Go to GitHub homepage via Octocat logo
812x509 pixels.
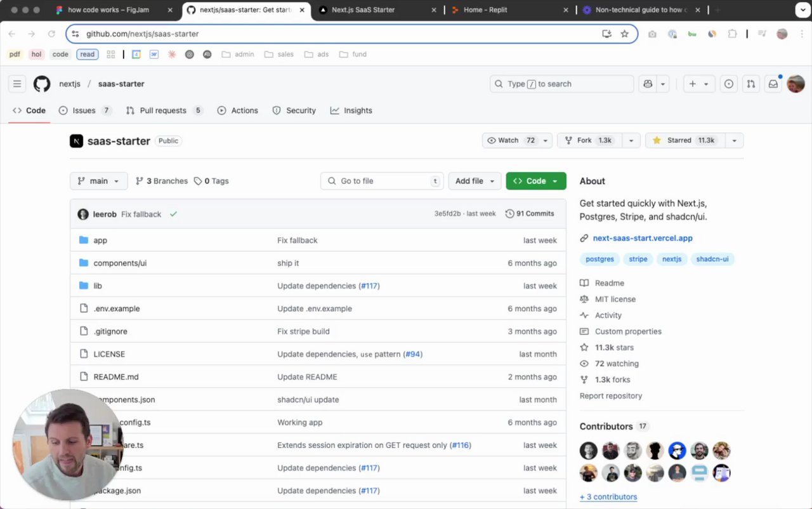(x=42, y=84)
